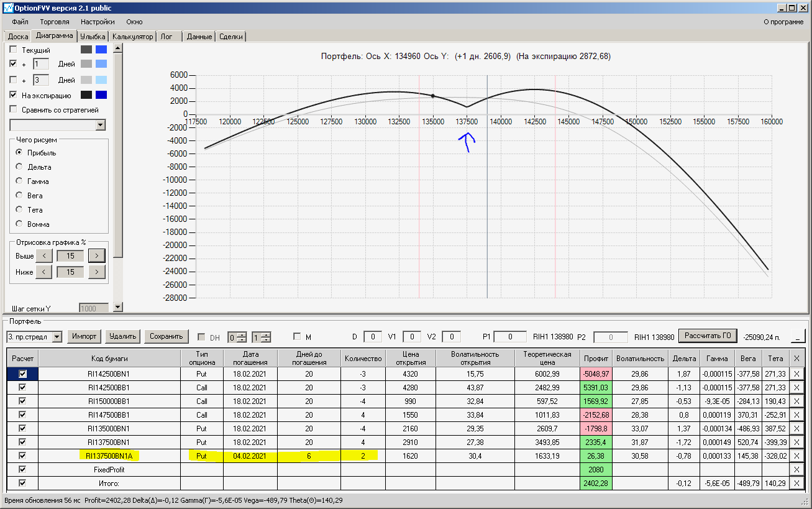Increase the upper graph cutoff percent arrow
Viewport: 812px width, 509px height.
click(x=96, y=255)
